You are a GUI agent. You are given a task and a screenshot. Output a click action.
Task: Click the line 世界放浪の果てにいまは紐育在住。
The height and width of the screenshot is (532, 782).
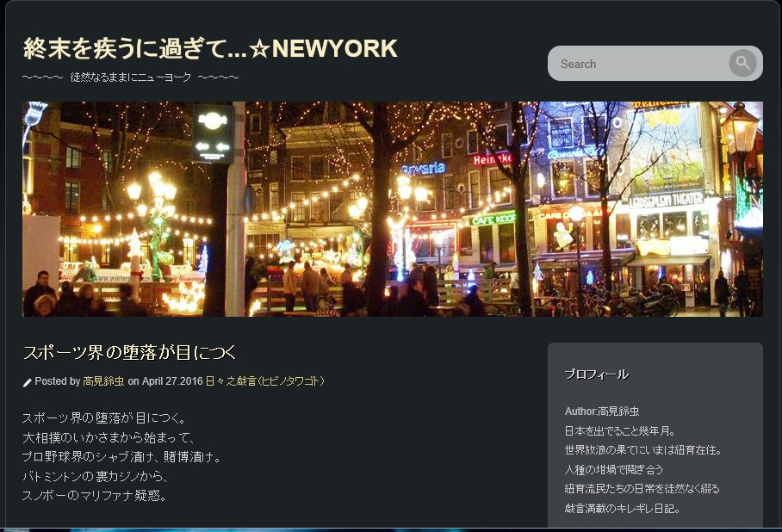pos(642,450)
